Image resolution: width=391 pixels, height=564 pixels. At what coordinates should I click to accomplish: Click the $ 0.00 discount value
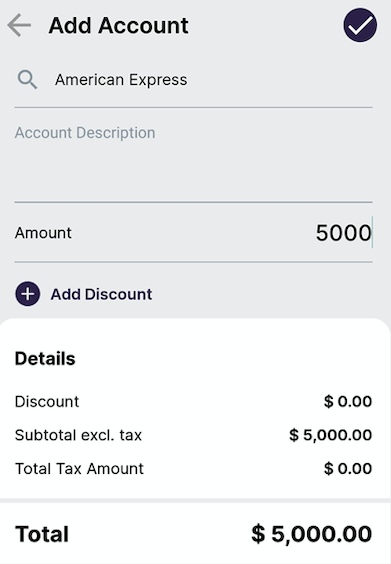click(x=348, y=401)
